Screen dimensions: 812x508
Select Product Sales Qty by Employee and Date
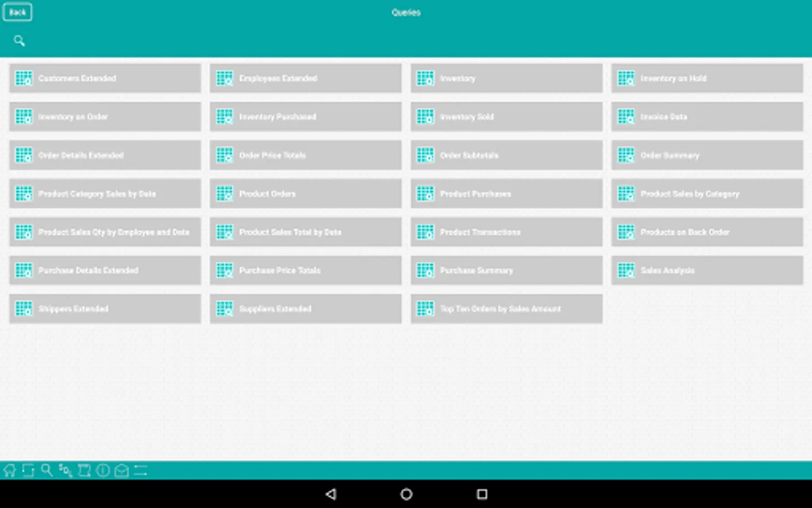(x=105, y=232)
